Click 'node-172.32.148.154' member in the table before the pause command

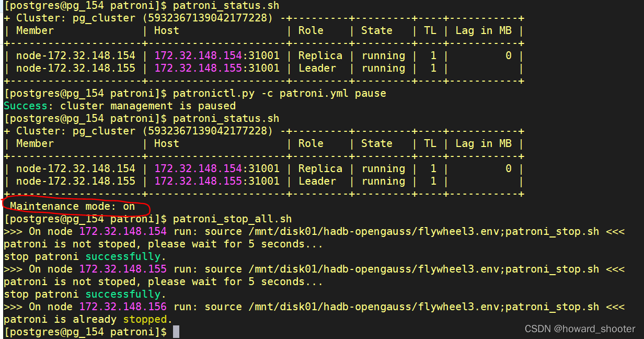click(x=76, y=56)
